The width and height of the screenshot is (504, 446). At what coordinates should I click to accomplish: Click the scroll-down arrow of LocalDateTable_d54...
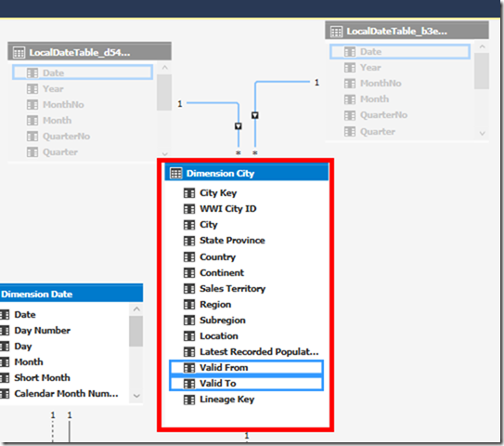pyautogui.click(x=164, y=154)
